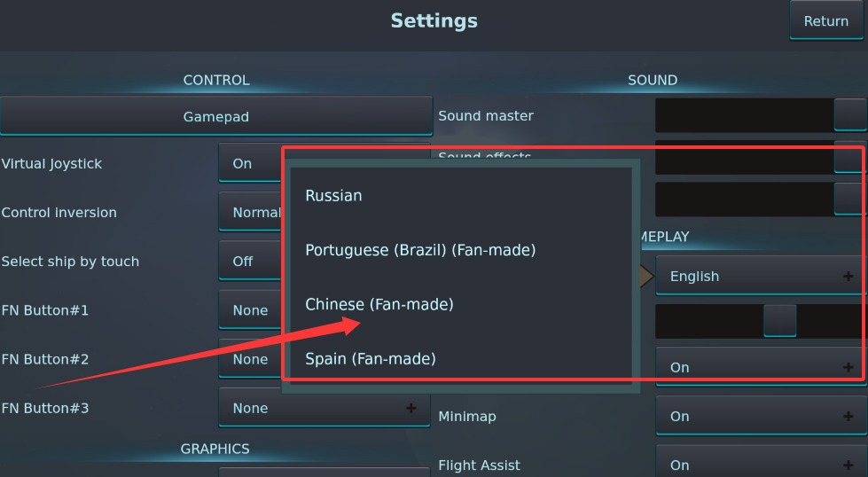Click the plus icon on FN Button#3
The height and width of the screenshot is (477, 868).
pos(411,408)
